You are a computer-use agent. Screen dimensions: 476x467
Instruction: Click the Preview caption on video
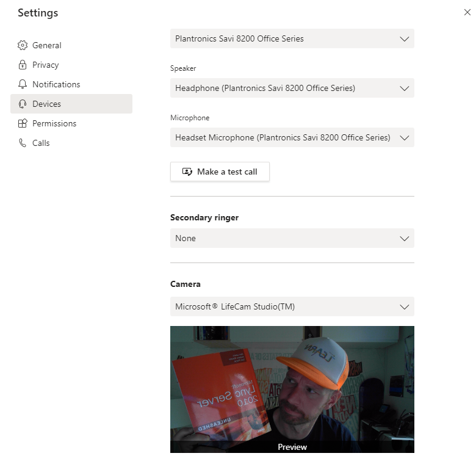pos(292,447)
